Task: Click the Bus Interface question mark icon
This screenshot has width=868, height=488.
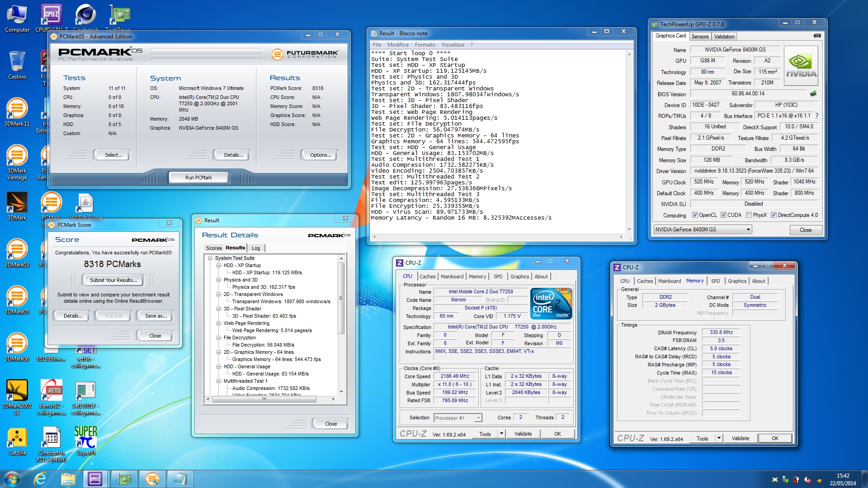Action: tap(817, 116)
